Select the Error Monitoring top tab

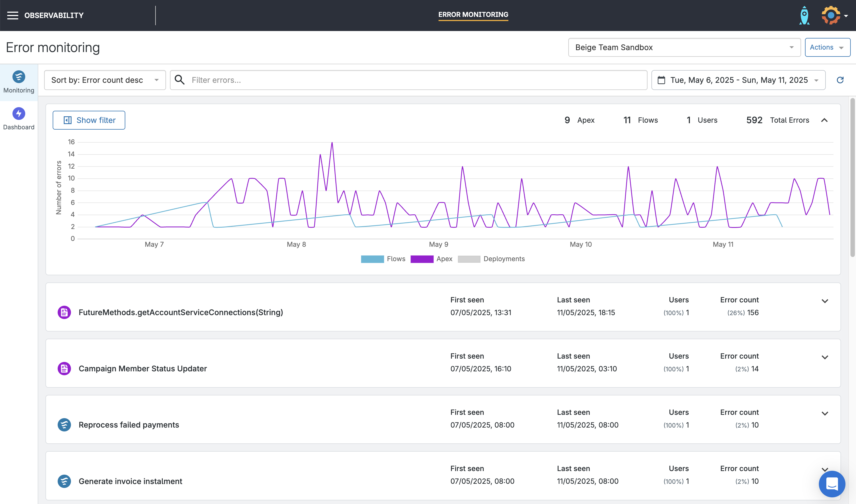[x=473, y=15]
